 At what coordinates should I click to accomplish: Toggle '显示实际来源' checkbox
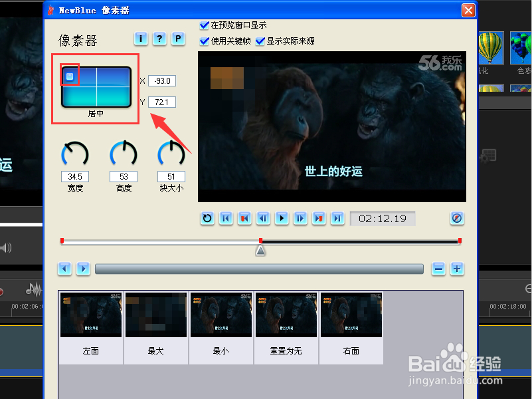click(260, 41)
